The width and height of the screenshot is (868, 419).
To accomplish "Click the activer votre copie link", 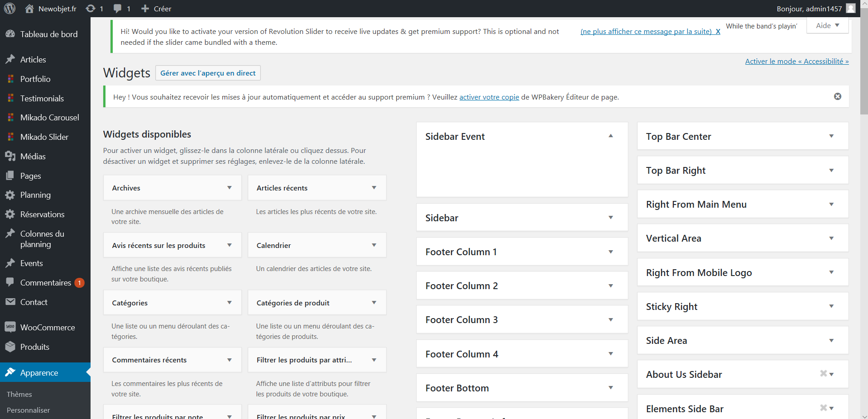I will pyautogui.click(x=489, y=97).
